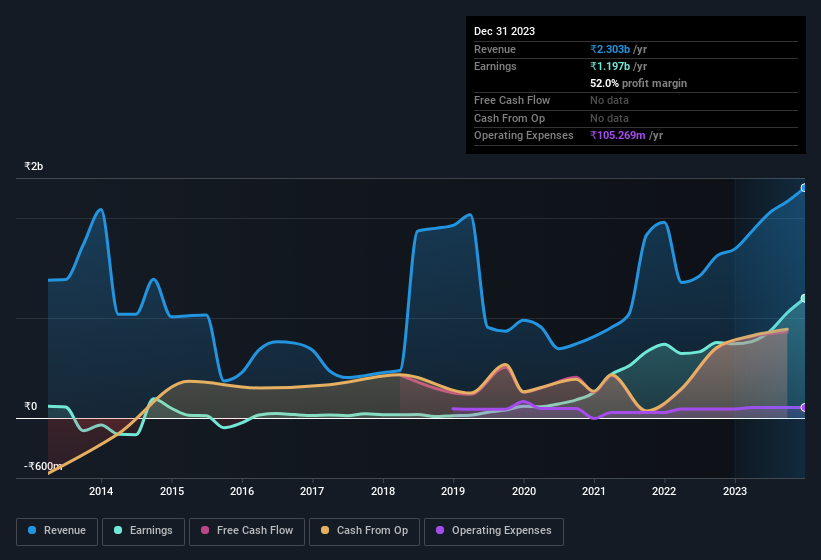
Task: Click the Revenue endpoint marker on chart
Action: click(804, 187)
